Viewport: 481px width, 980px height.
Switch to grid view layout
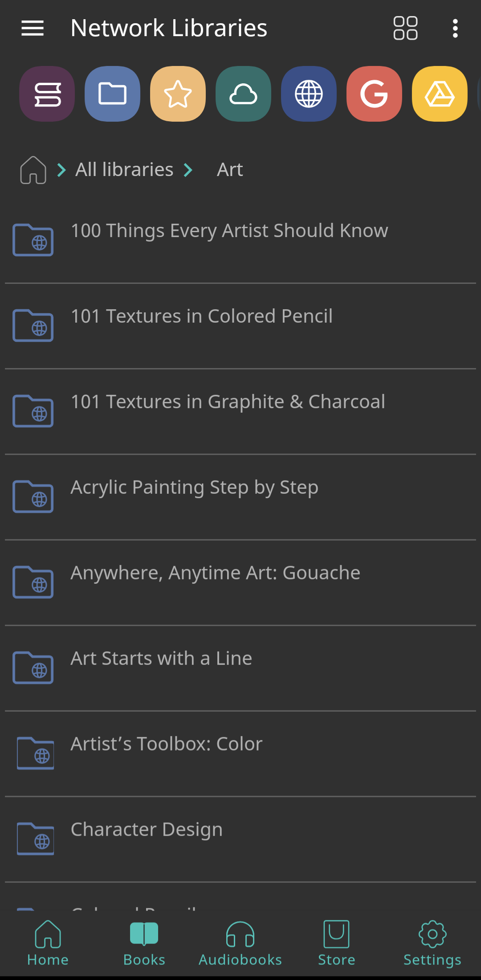pos(405,28)
